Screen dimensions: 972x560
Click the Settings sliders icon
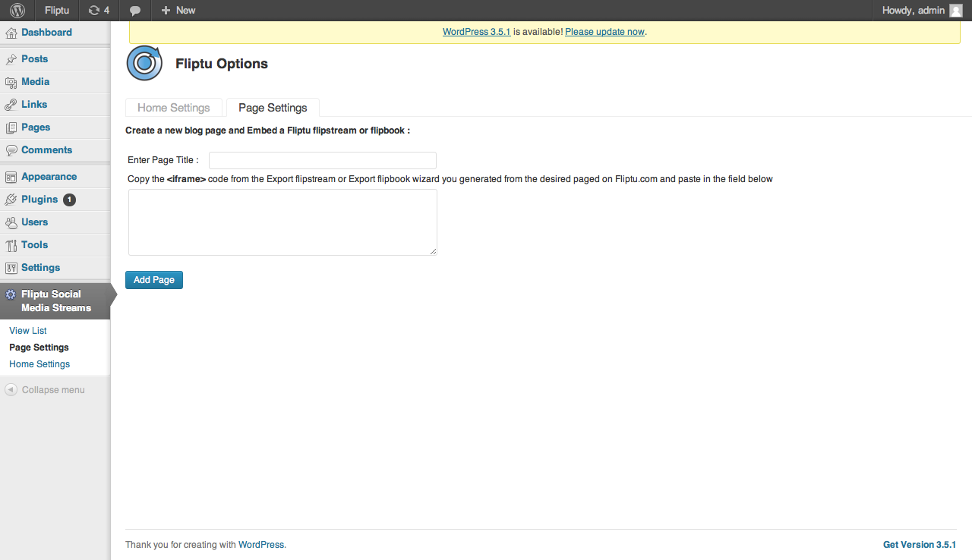[x=11, y=268]
